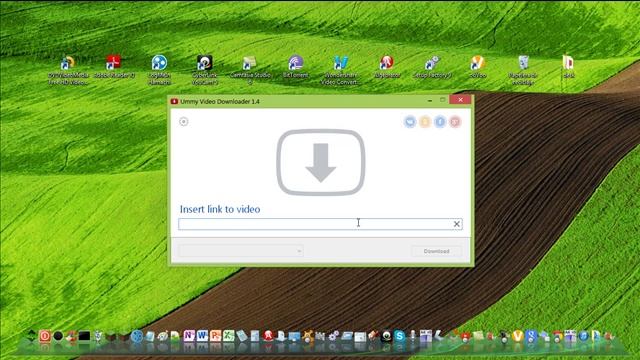
Task: Open Adobe Reader desktop shortcut
Action: click(113, 67)
